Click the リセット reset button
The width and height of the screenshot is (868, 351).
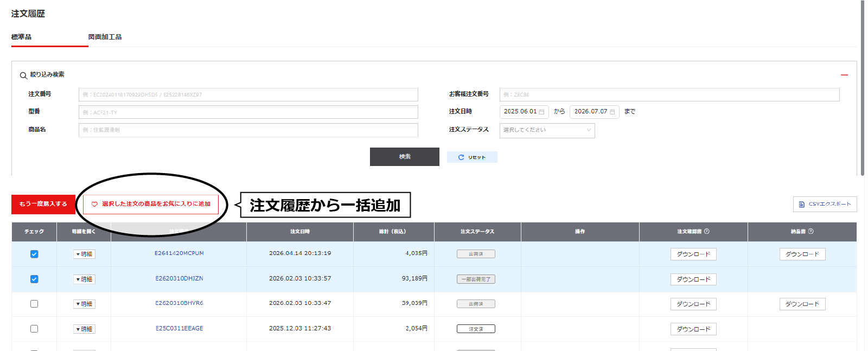pyautogui.click(x=472, y=157)
